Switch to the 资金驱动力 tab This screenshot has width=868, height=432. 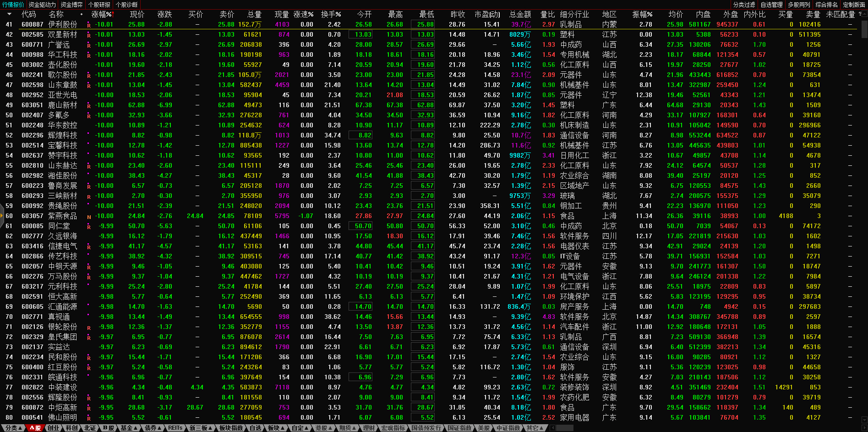click(42, 5)
